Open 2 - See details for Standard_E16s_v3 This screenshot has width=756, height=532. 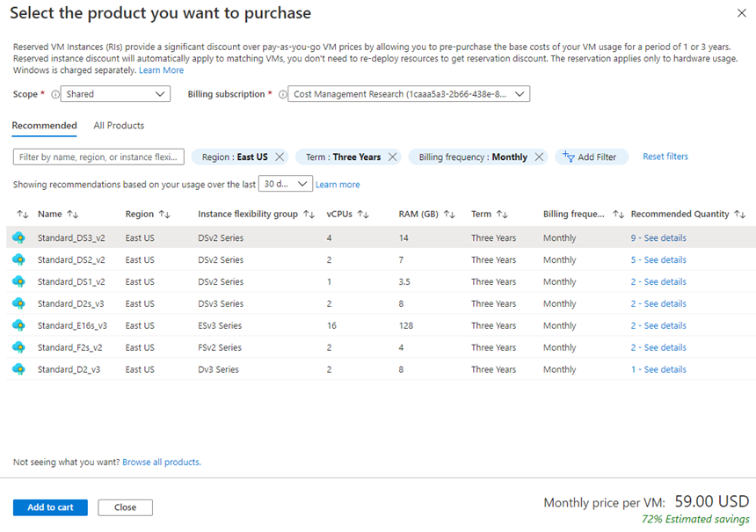point(658,325)
